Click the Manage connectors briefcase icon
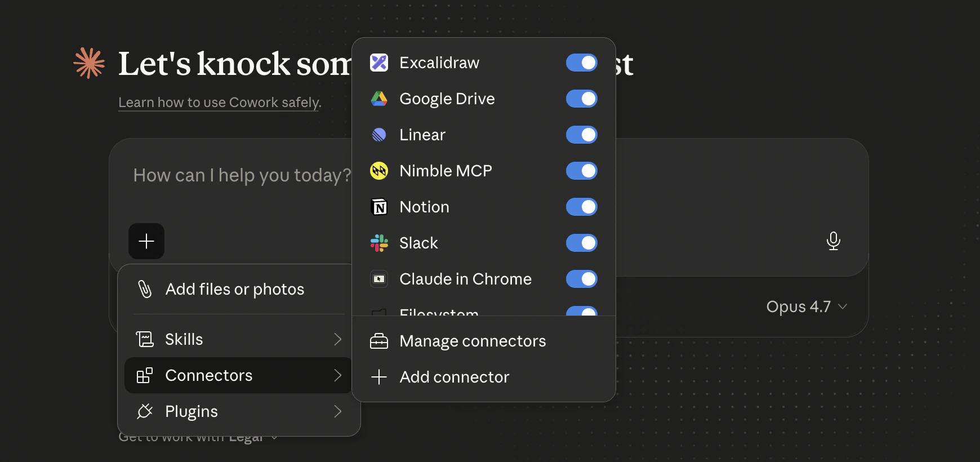Screen dimensions: 980x462 (x=379, y=341)
